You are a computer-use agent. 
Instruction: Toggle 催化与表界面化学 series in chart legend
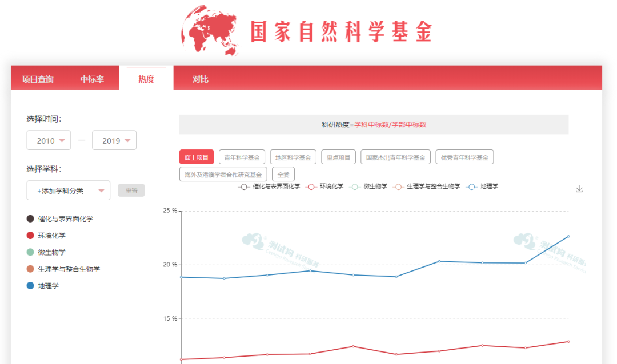269,187
